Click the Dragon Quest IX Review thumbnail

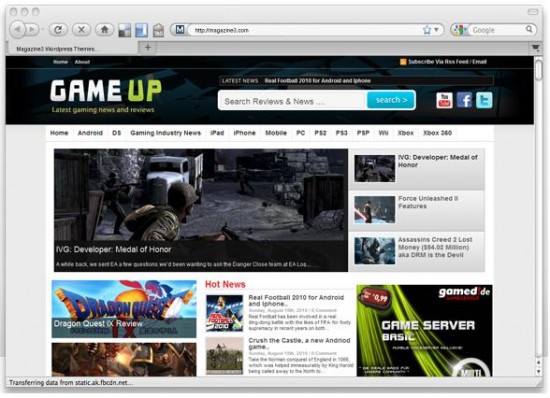[124, 309]
